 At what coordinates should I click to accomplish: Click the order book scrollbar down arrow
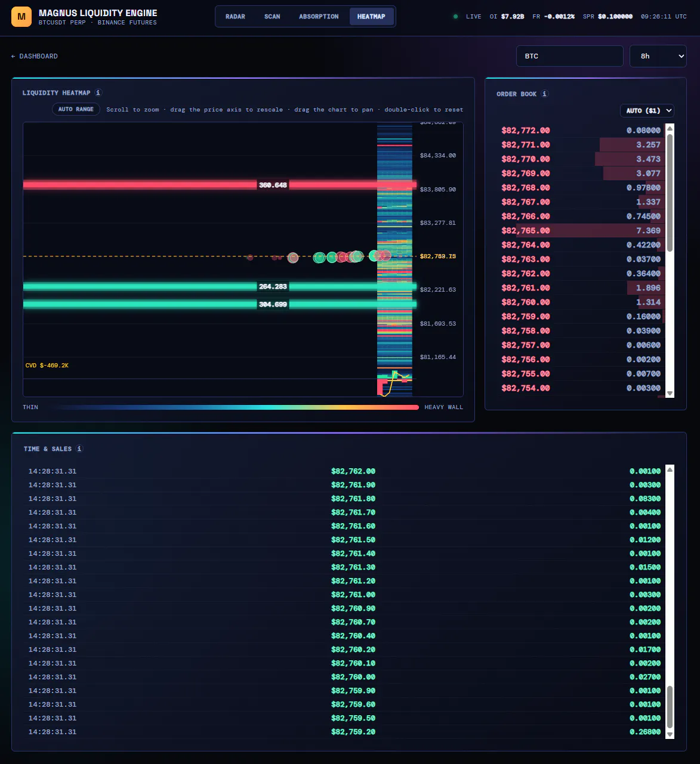[x=670, y=393]
